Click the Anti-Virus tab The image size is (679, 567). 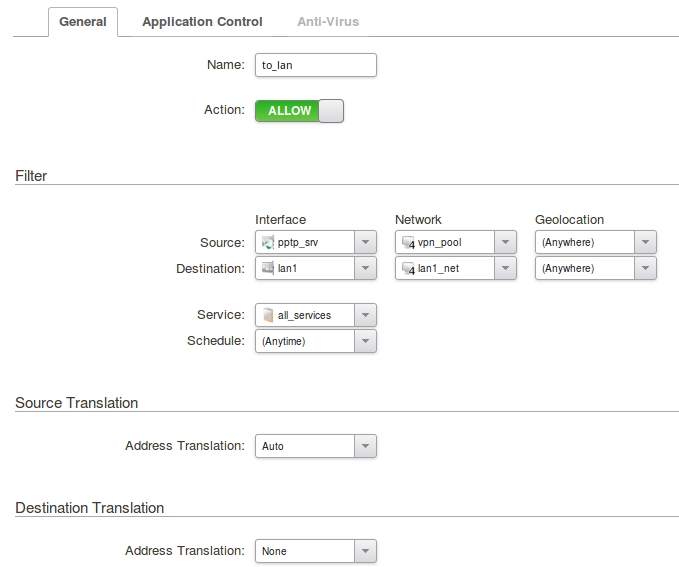pos(328,21)
